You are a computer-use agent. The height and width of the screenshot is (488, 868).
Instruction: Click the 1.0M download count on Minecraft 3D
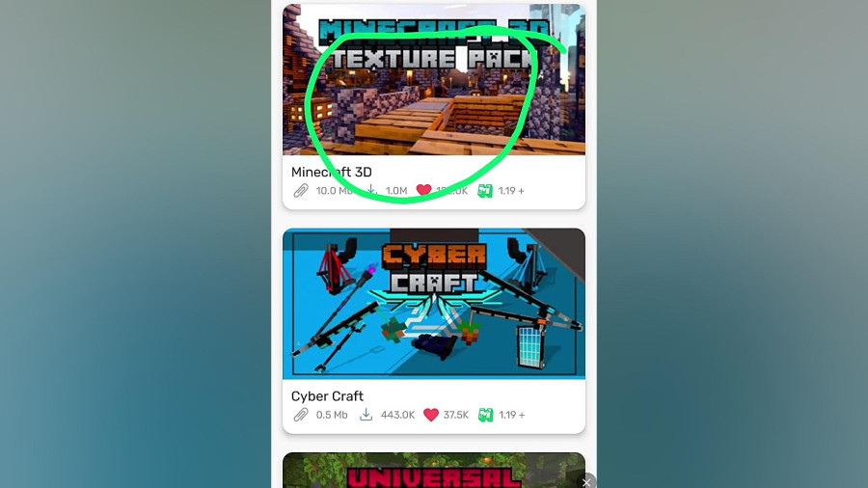click(x=395, y=191)
